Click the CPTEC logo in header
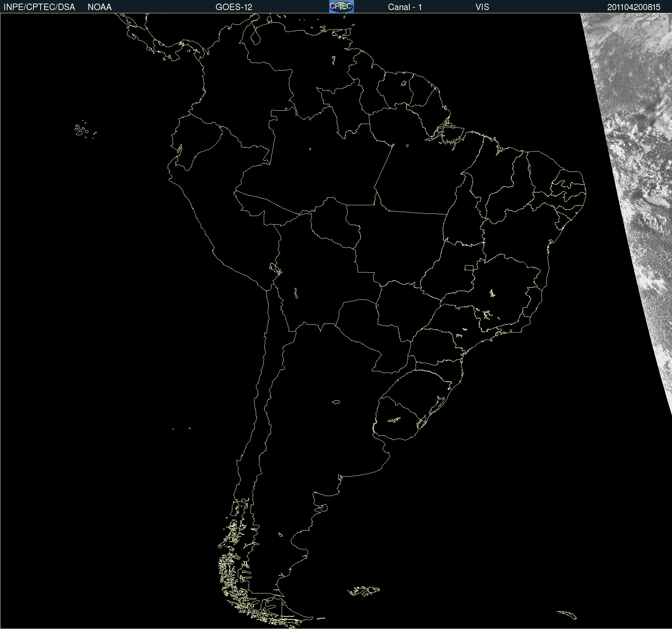 (x=341, y=6)
